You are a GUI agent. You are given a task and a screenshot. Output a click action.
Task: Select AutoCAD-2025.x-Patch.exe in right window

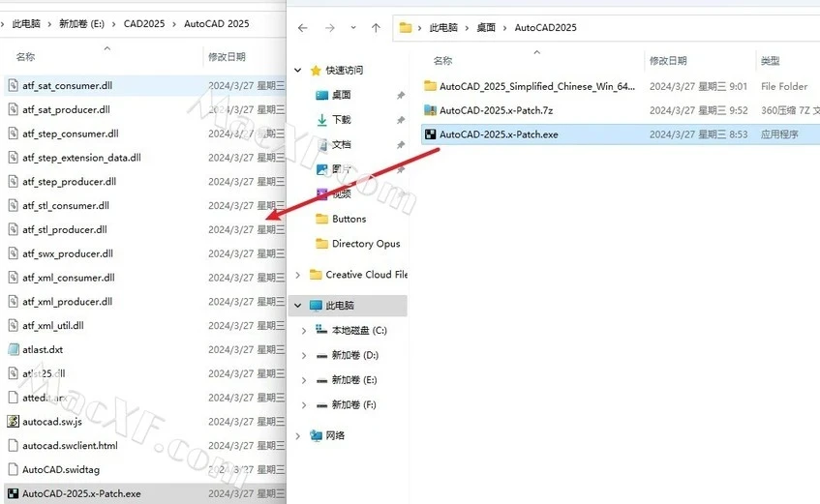(x=499, y=134)
